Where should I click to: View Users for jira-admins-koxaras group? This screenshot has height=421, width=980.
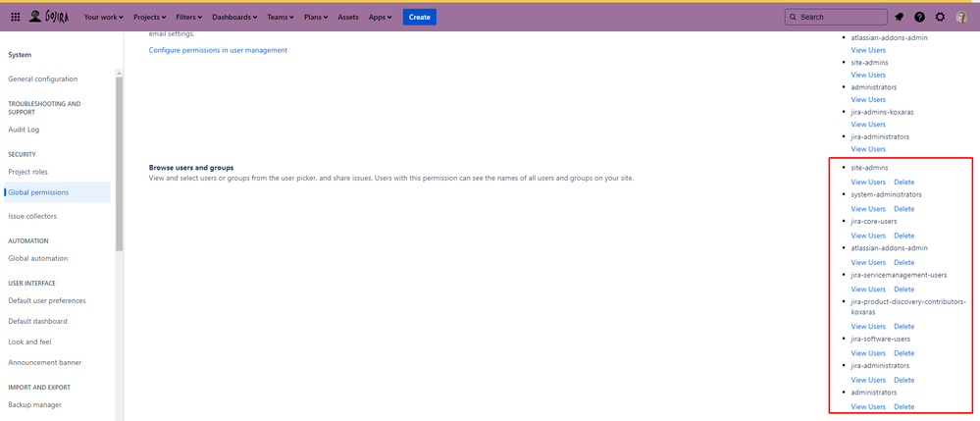pos(868,125)
